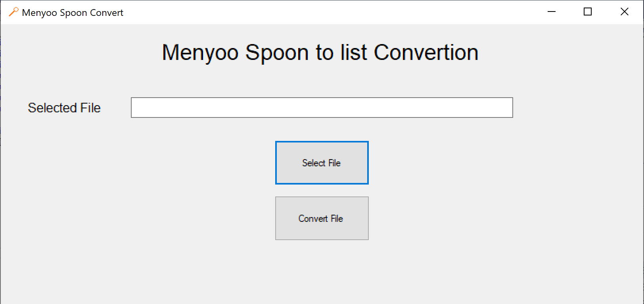Viewport: 644px width, 304px height.
Task: Close the Menyoo Spoon Convert window
Action: 624,12
